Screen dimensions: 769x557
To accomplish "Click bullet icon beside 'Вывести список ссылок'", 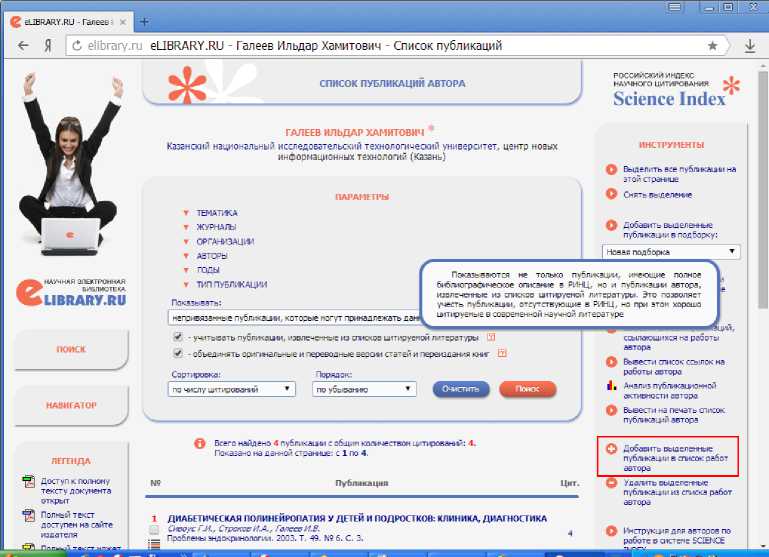I will (611, 362).
